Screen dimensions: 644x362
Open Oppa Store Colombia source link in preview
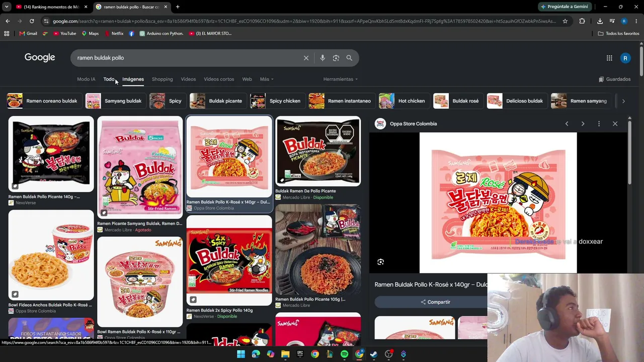click(x=413, y=124)
